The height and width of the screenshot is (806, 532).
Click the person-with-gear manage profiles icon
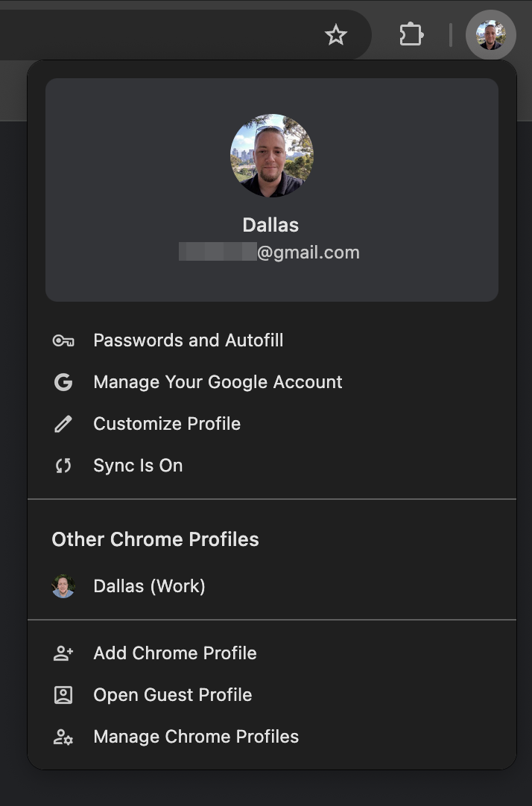(x=63, y=737)
